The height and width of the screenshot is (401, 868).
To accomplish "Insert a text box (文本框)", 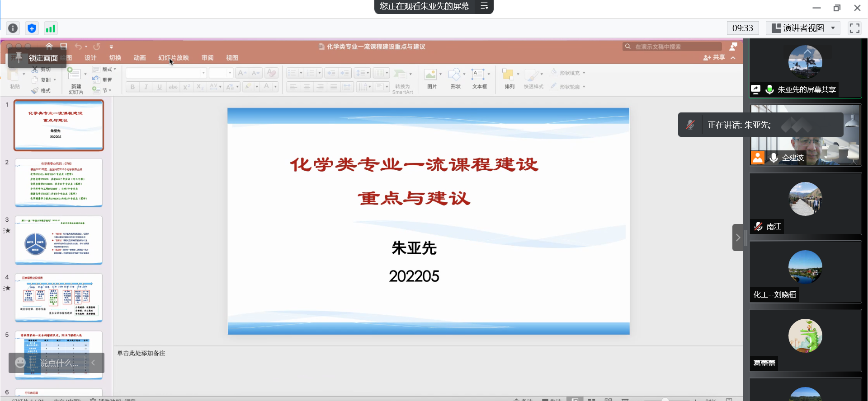I will click(479, 79).
